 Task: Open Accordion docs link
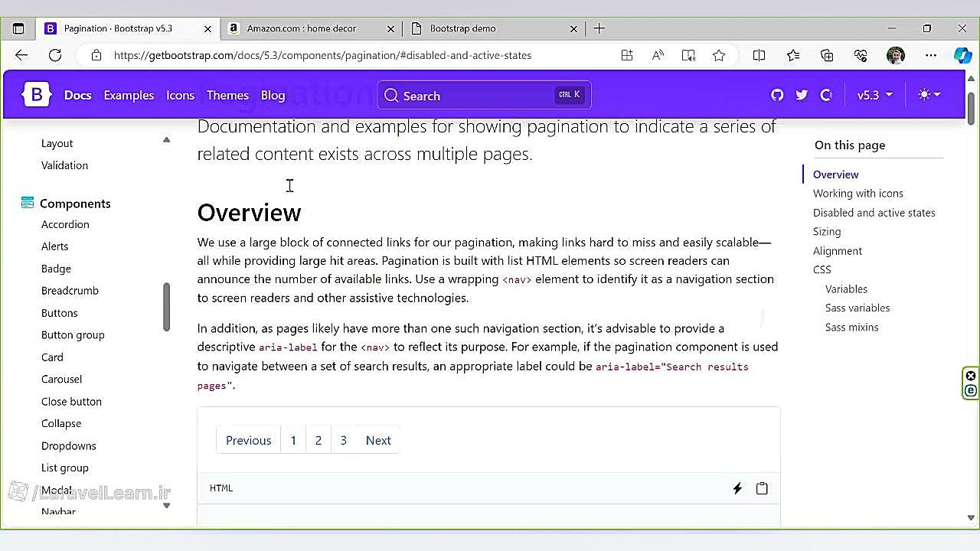[65, 224]
